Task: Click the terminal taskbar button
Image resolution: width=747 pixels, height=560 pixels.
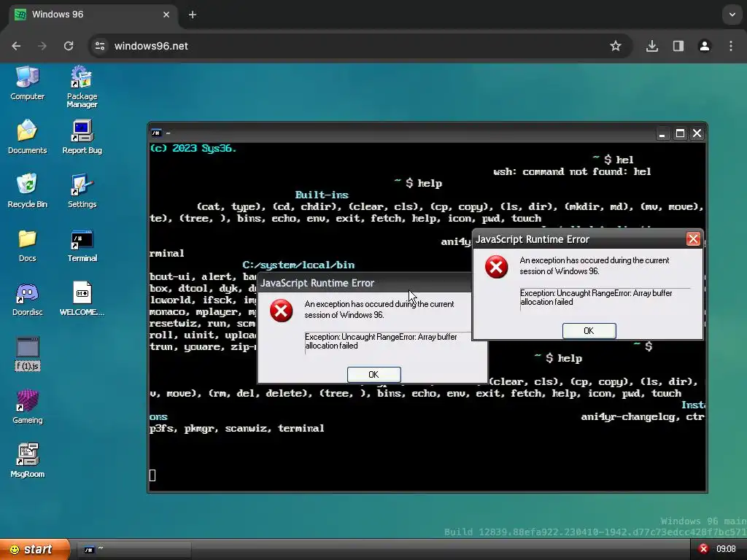Action: click(133, 550)
